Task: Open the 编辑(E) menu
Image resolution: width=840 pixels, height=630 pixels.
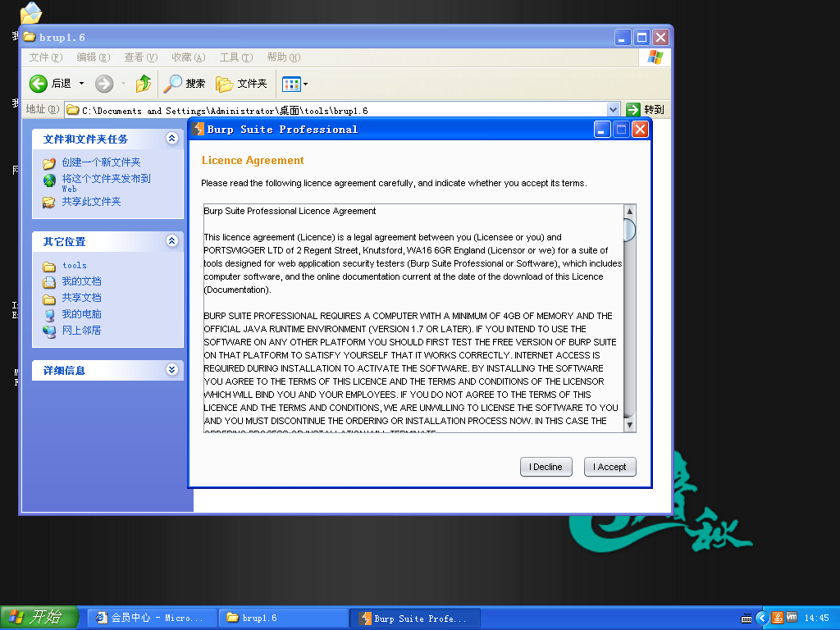Action: pyautogui.click(x=94, y=57)
